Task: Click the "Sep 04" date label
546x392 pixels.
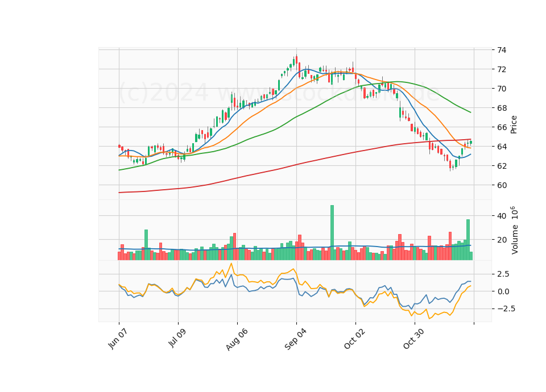Action: 296,339
